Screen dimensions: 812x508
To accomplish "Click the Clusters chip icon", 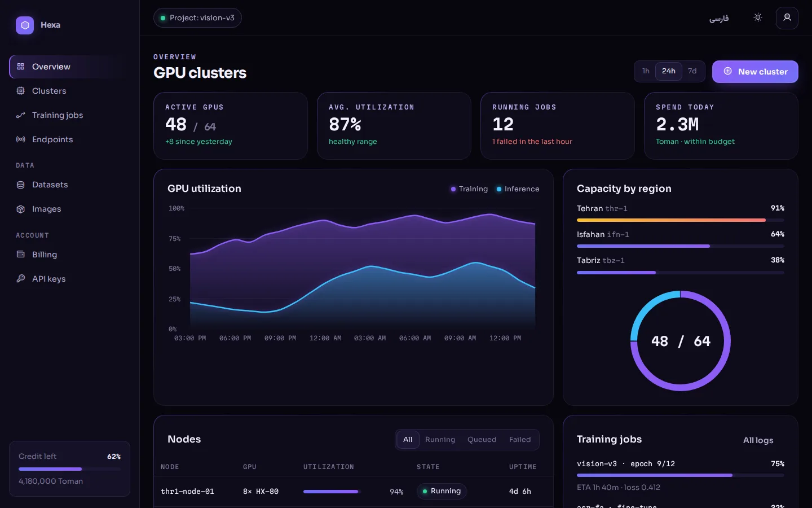I will coord(21,91).
